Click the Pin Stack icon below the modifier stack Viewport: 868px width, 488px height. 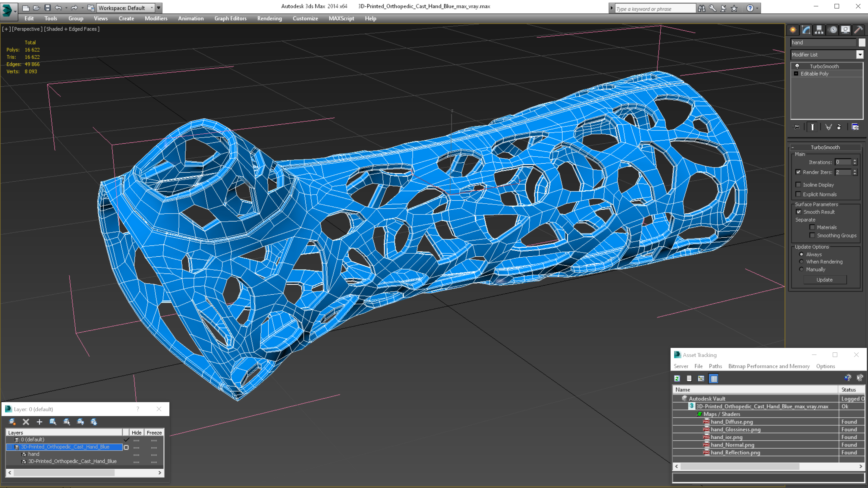point(797,127)
